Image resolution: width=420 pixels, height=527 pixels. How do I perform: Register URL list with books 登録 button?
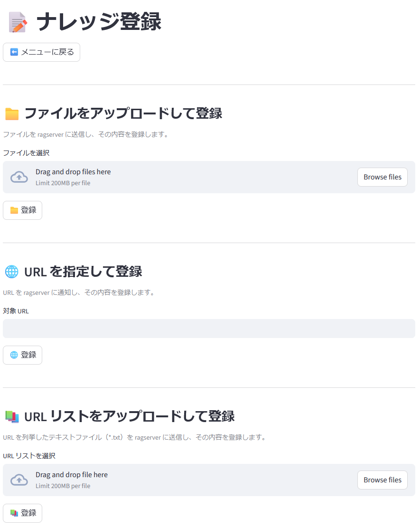click(x=22, y=513)
